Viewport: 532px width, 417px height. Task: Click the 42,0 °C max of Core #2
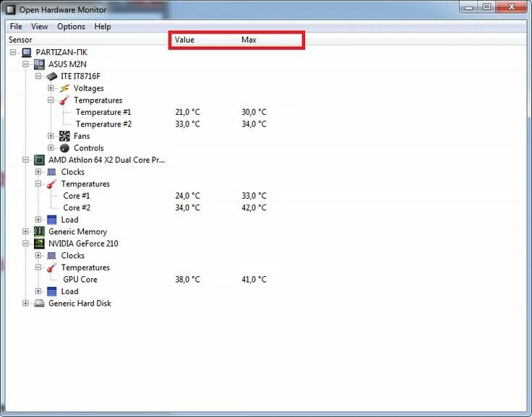(x=254, y=207)
